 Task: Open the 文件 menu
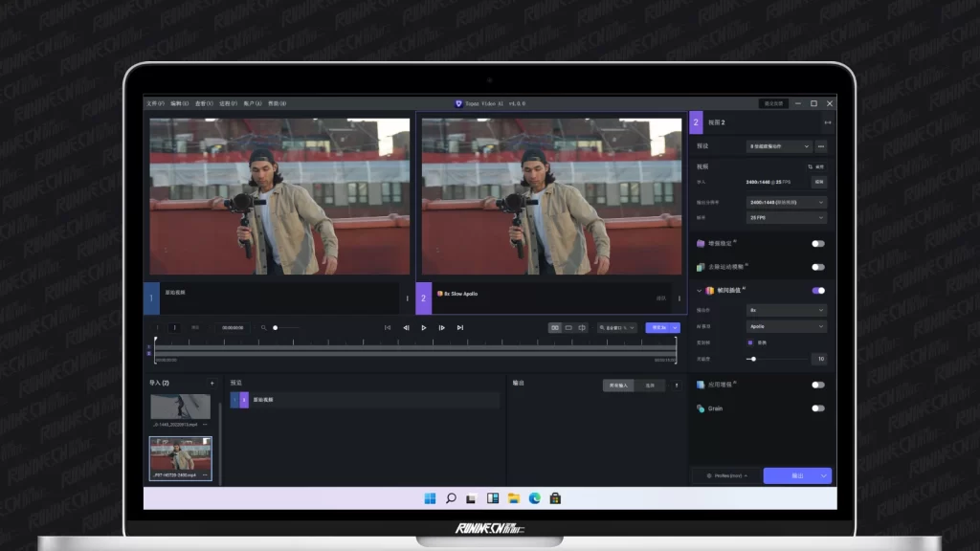coord(154,103)
